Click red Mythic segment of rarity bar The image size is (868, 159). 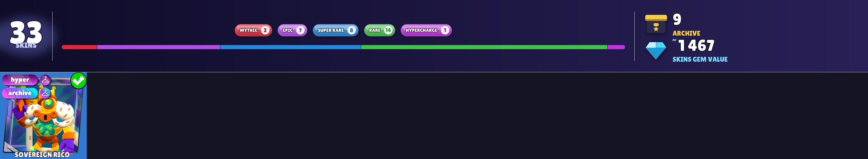pos(80,47)
